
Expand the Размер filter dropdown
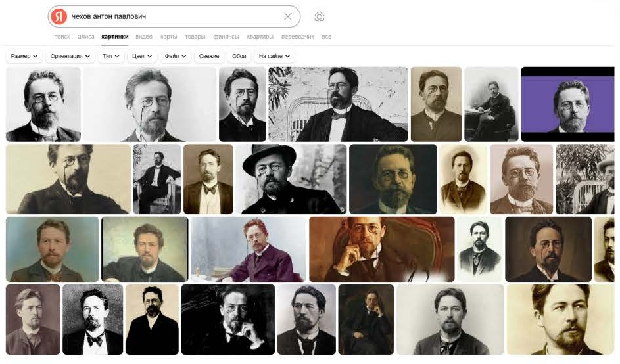coord(24,56)
